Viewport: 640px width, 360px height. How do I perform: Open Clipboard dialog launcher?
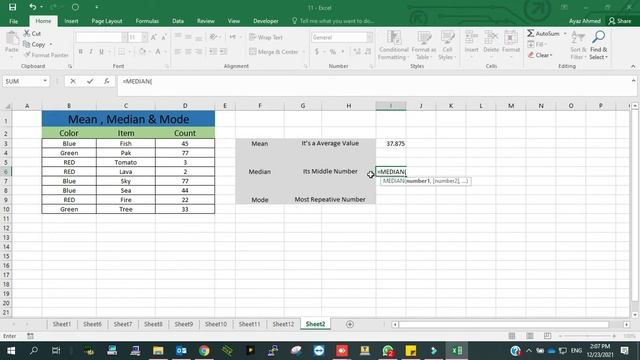point(70,66)
